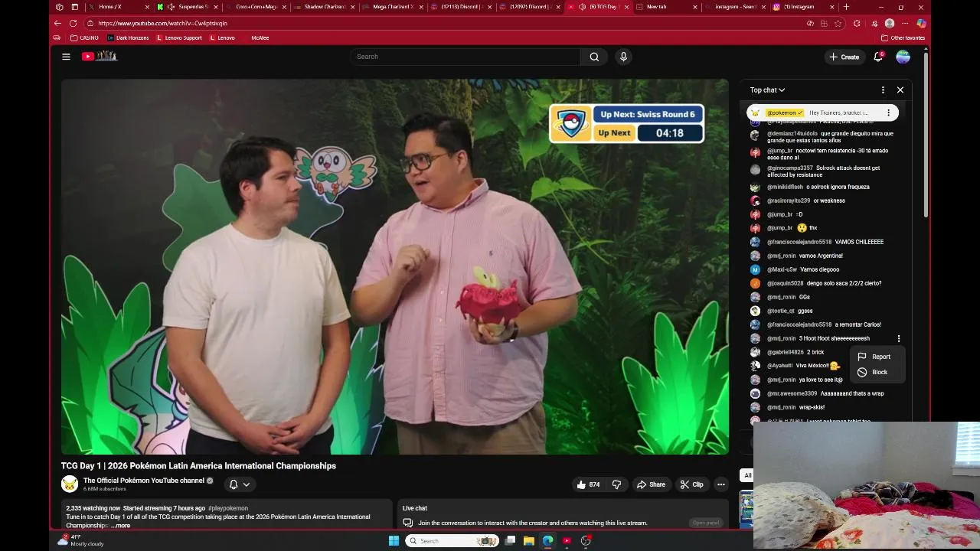Open the YouTube account avatar menu
Viewport: 980px width, 551px height.
coord(903,57)
